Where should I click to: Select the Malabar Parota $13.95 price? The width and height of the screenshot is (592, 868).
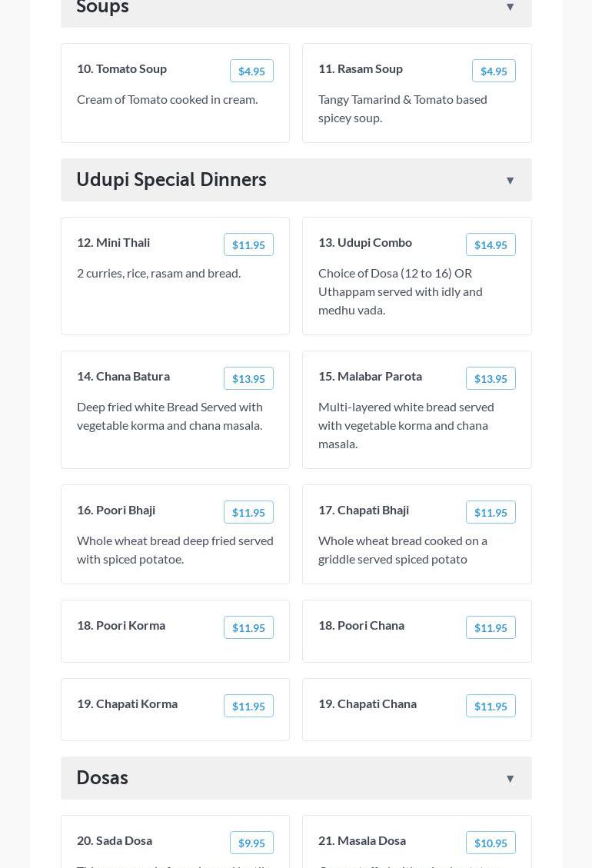pos(491,378)
